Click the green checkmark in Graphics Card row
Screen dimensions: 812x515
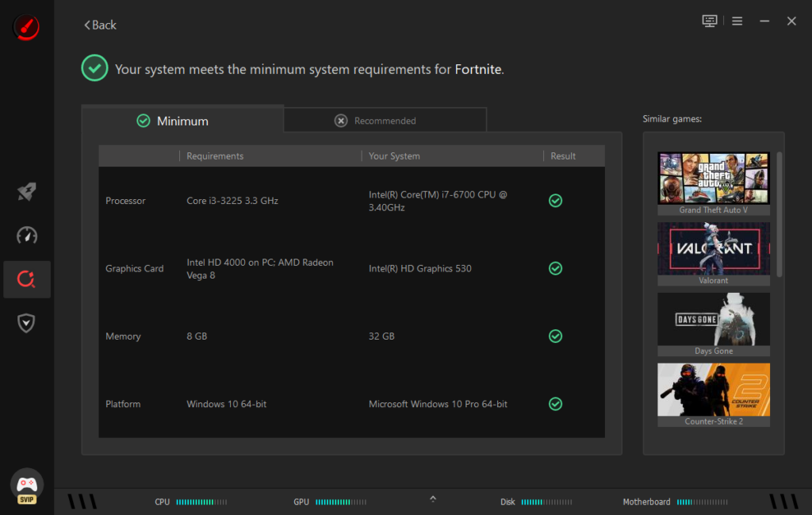click(555, 268)
